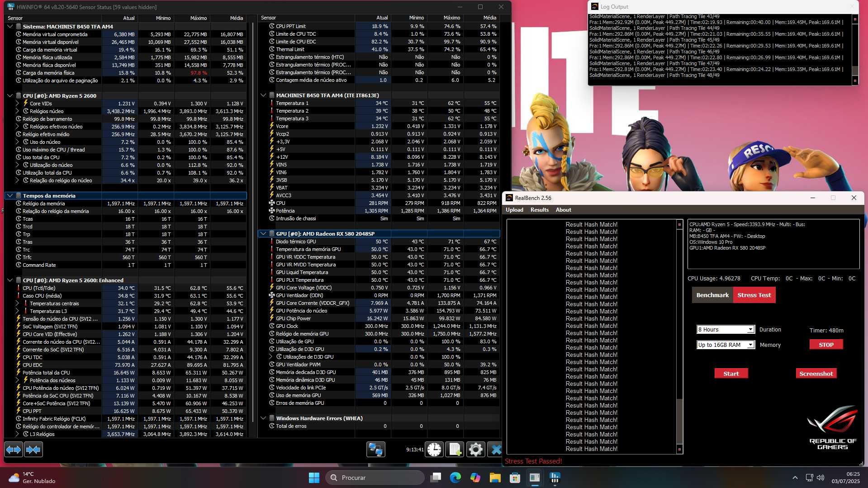Screen dimensions: 868x488
Task: Click the Screenshot button in RealBench
Action: click(x=816, y=374)
